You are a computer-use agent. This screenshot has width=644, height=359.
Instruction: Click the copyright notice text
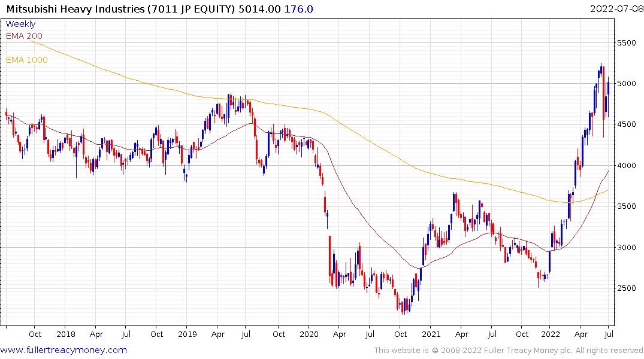(509, 351)
